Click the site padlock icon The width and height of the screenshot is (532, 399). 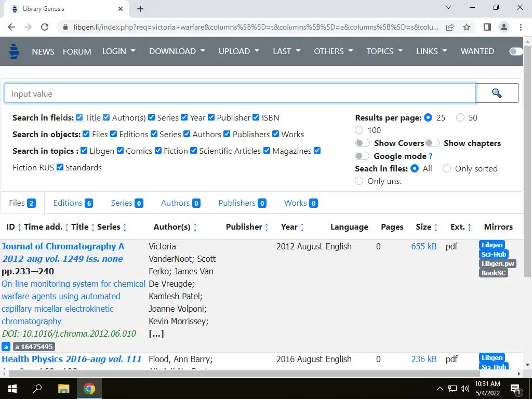pos(65,27)
